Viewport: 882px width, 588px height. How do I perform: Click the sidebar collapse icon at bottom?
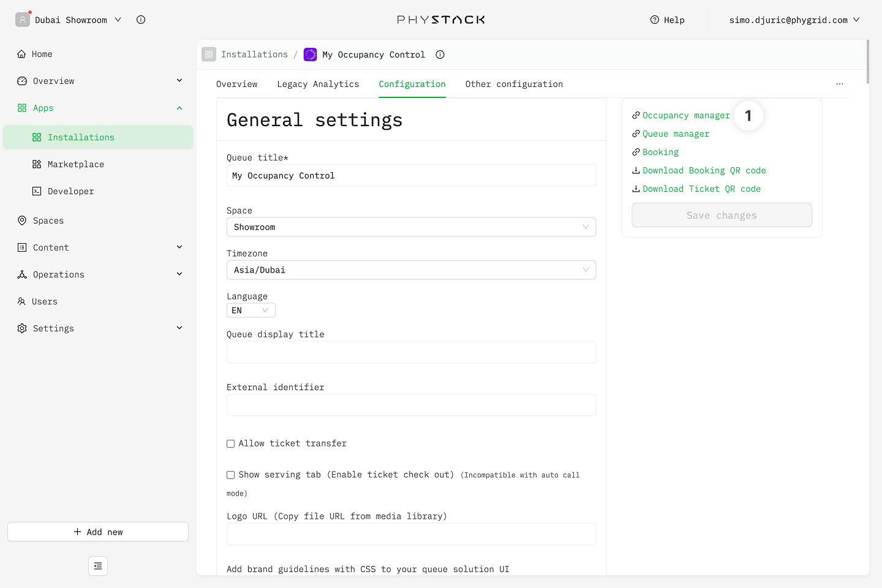coord(98,566)
